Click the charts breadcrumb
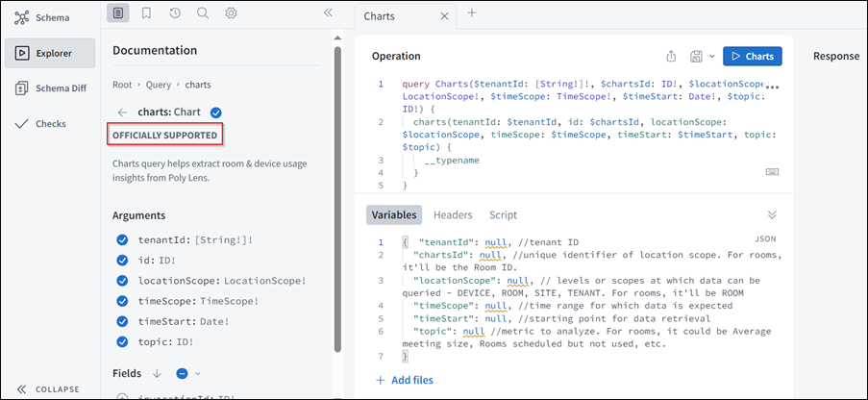 click(x=198, y=85)
